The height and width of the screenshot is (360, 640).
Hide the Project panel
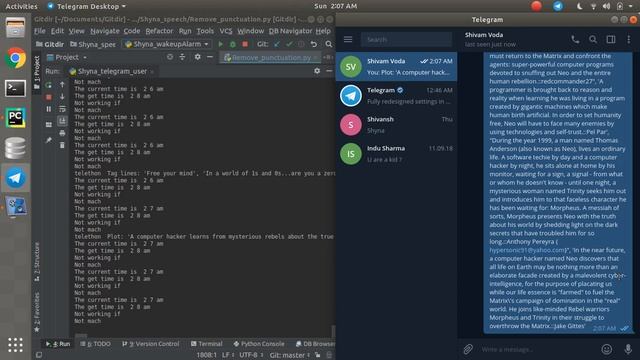pos(210,57)
